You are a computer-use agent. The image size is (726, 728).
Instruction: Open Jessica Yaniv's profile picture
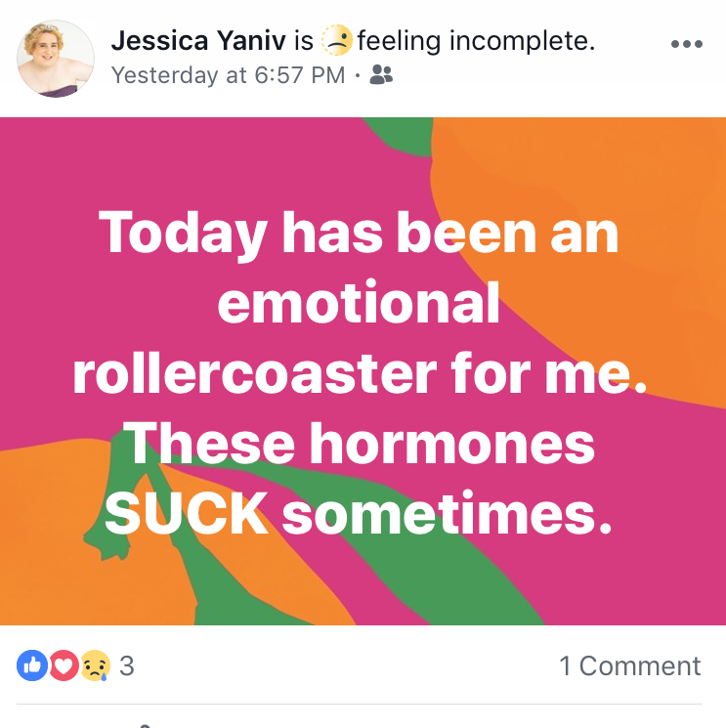[x=56, y=59]
